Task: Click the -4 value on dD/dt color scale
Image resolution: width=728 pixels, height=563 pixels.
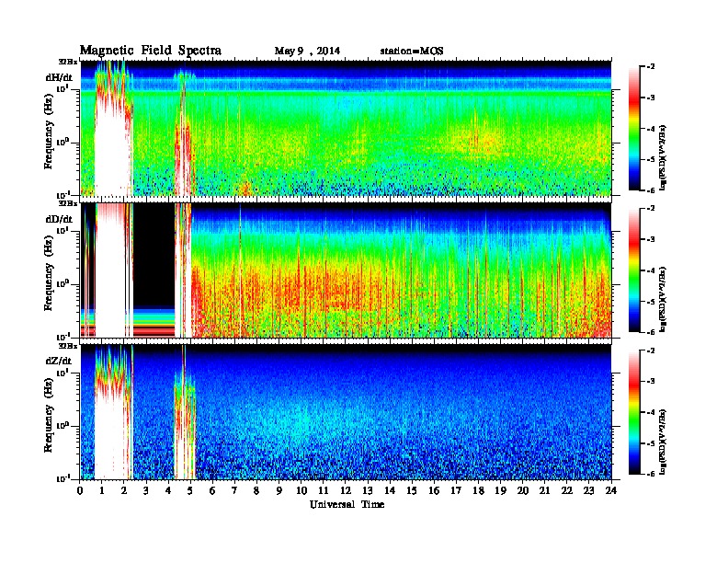Action: click(651, 270)
